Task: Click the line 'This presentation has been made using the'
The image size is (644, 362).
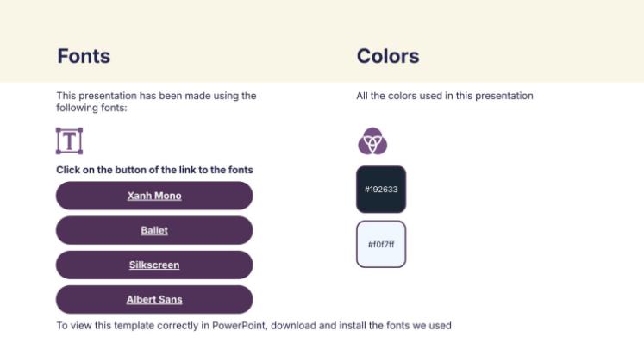Action: 156,96
